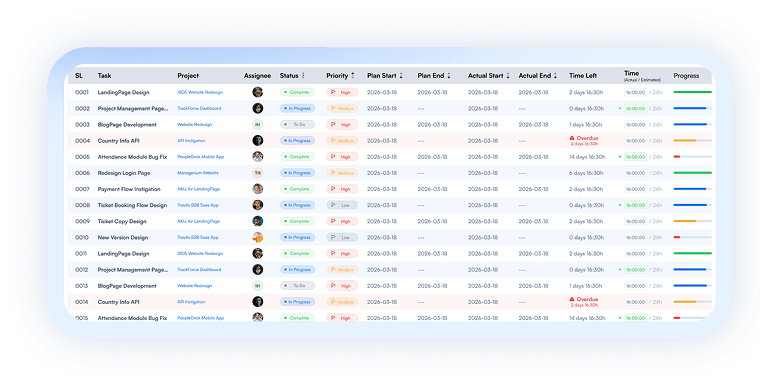Screen dimensions: 760x386
Task: Click the 14 days 16:30h cell in row 0005
Action: pos(587,157)
